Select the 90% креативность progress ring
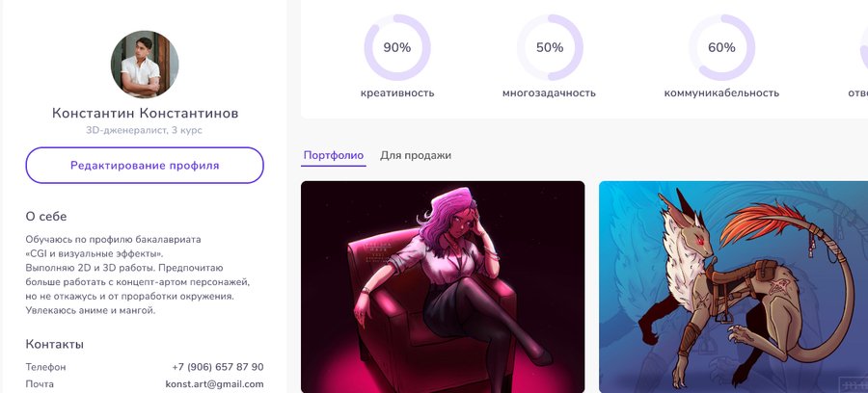 tap(397, 47)
